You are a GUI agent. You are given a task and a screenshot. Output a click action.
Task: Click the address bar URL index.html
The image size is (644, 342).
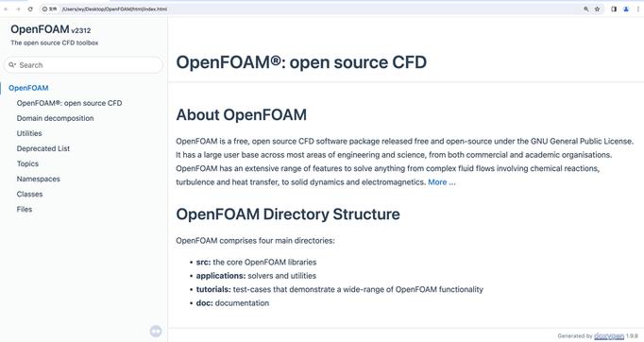114,9
